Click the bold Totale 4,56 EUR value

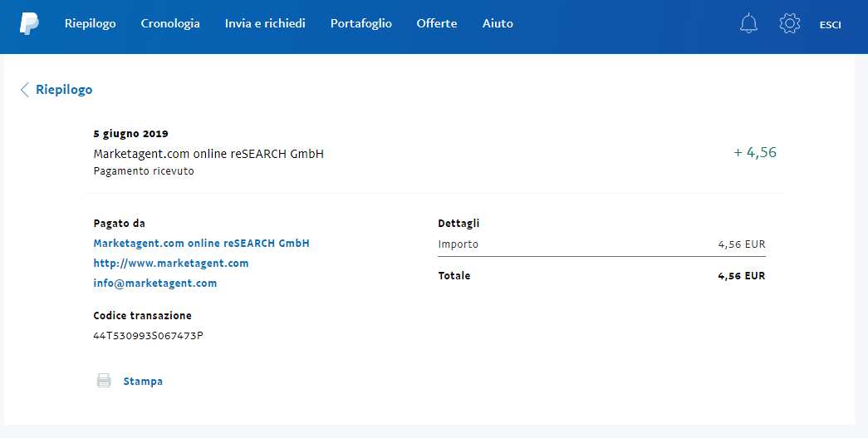[x=742, y=275]
